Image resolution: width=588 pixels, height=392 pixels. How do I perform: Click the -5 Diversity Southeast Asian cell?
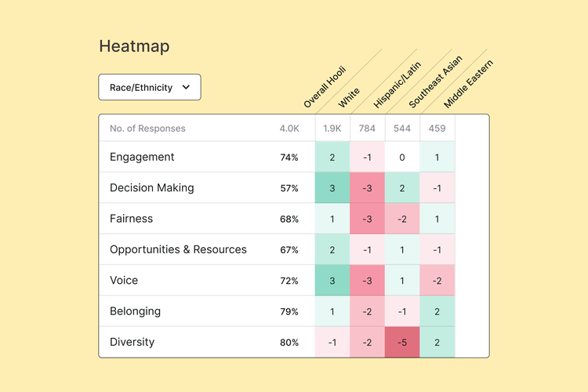click(x=402, y=342)
